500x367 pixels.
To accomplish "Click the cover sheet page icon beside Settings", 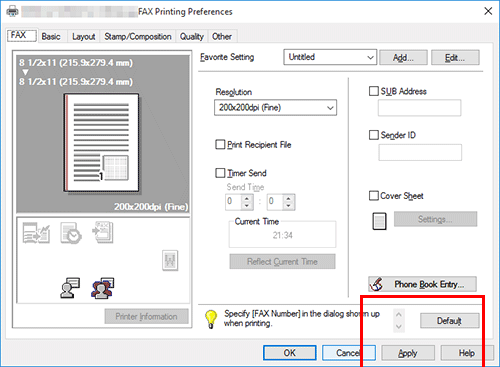I will [379, 221].
